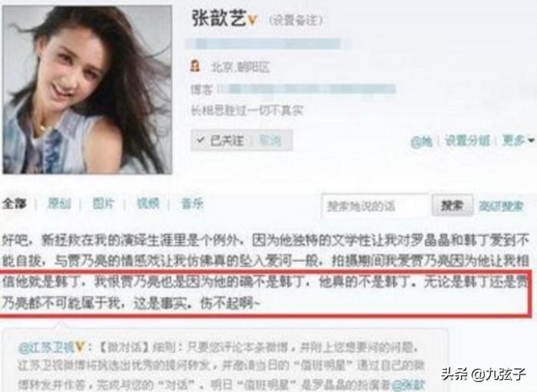Open the @江苏卫视 account link
Image resolution: width=537 pixels, height=392 pixels.
(47, 348)
